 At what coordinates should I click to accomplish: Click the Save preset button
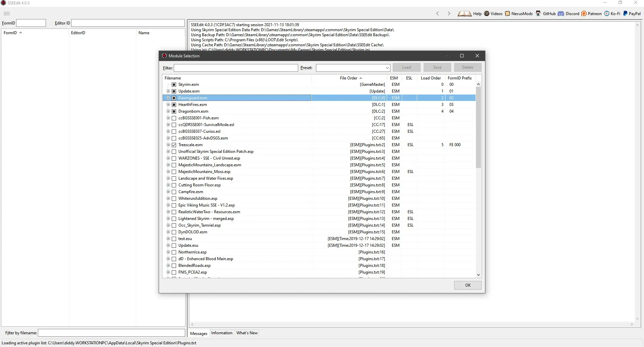coord(437,67)
